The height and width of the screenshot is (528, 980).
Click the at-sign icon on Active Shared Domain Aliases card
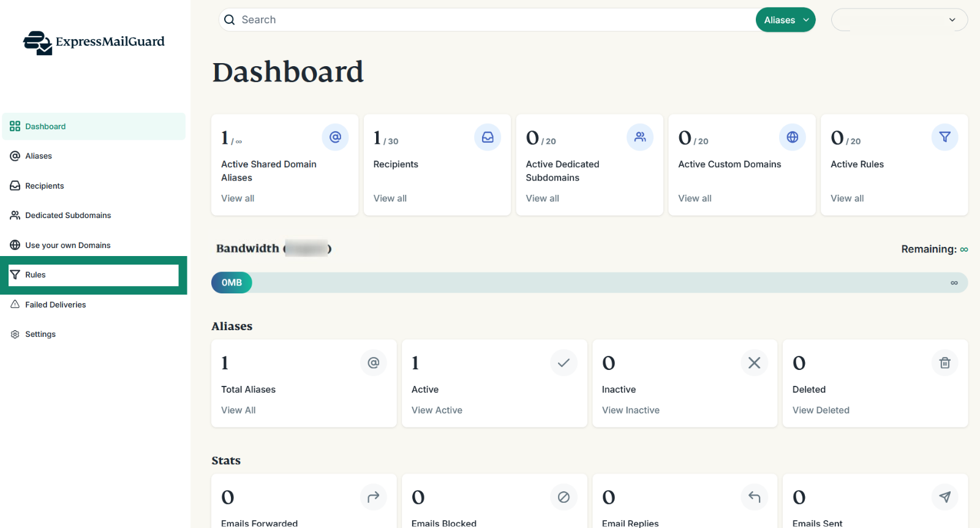(335, 137)
